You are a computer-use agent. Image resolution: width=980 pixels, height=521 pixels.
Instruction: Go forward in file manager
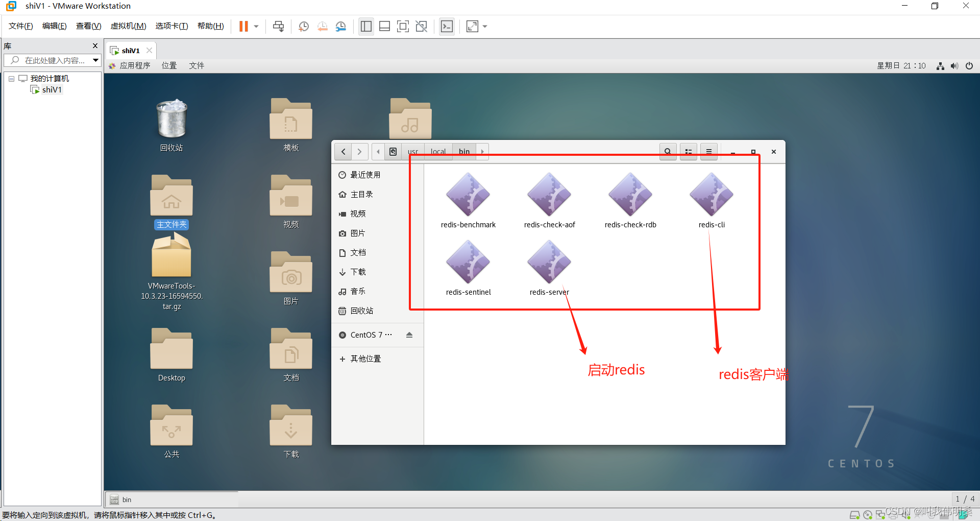359,152
